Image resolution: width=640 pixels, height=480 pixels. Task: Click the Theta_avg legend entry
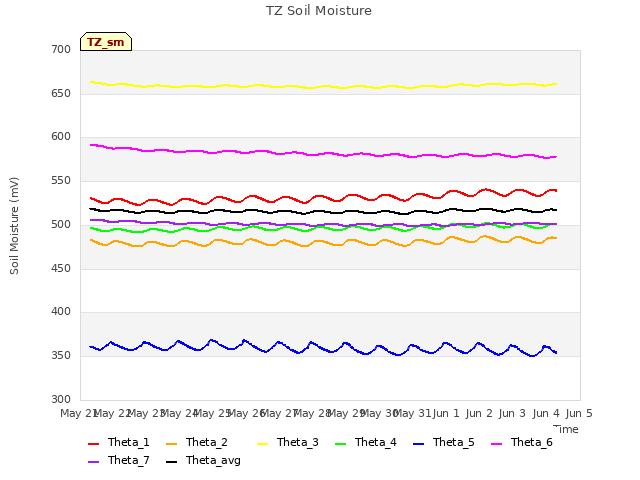point(203,460)
